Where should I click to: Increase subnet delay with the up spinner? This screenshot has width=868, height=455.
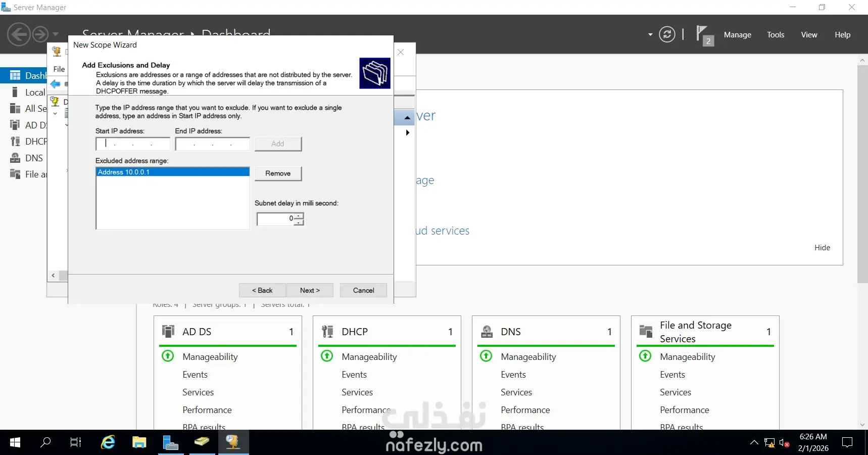(x=299, y=216)
